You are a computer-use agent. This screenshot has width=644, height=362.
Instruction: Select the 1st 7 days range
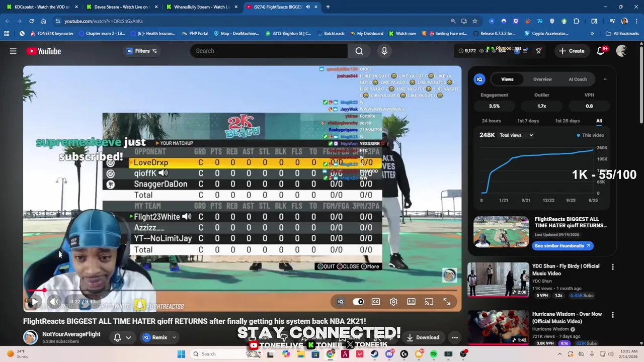click(x=528, y=121)
